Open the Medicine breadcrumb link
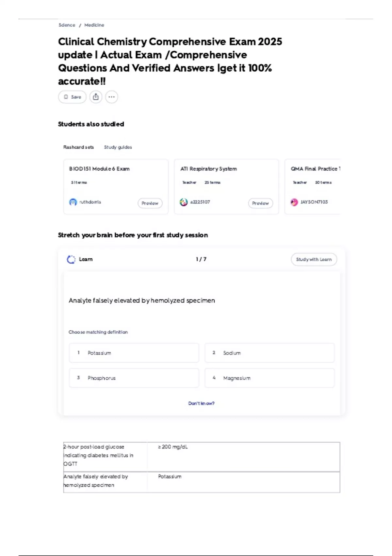The image size is (392, 556). [x=94, y=25]
